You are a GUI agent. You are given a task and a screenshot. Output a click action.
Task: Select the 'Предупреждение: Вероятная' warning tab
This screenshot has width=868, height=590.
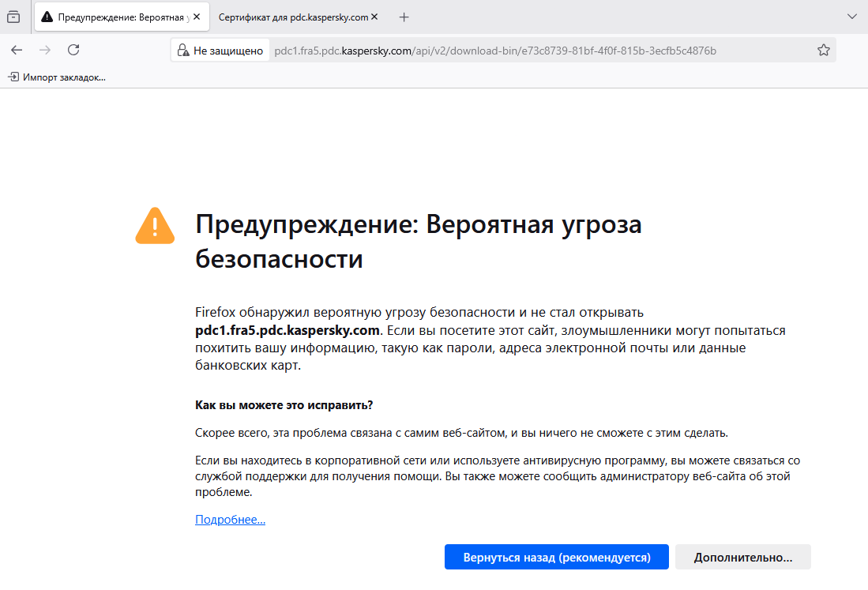[121, 17]
